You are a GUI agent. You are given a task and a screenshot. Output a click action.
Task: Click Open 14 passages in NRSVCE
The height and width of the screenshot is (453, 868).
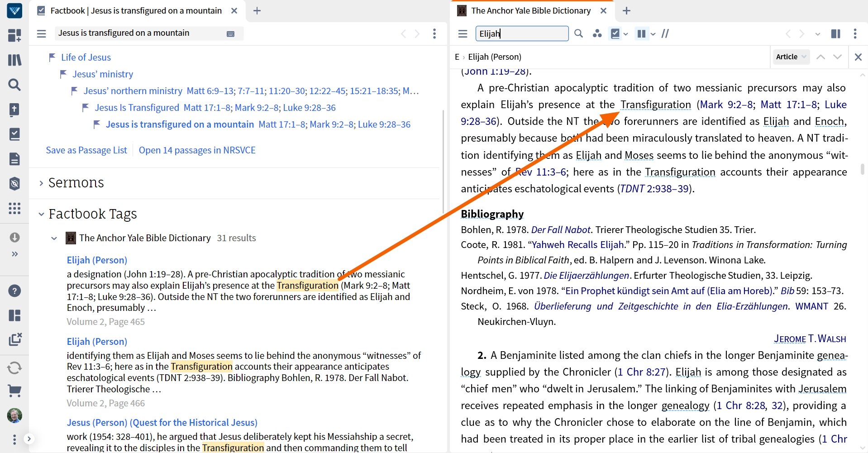197,150
